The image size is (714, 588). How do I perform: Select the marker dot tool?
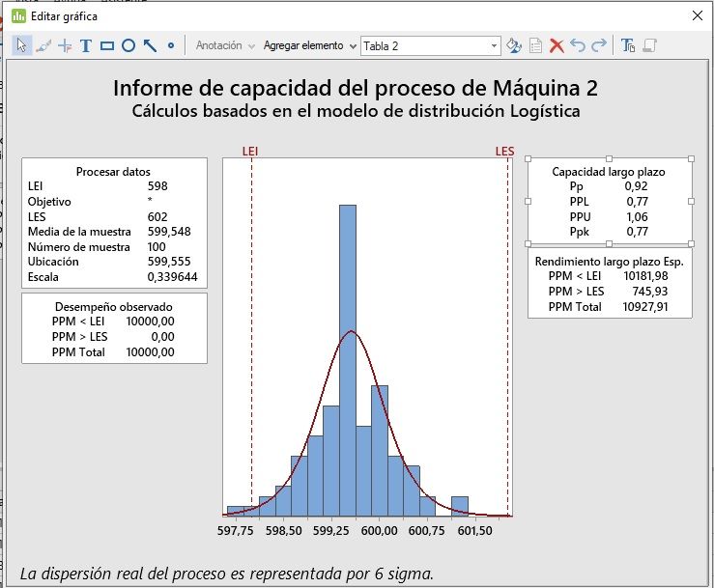pyautogui.click(x=171, y=45)
